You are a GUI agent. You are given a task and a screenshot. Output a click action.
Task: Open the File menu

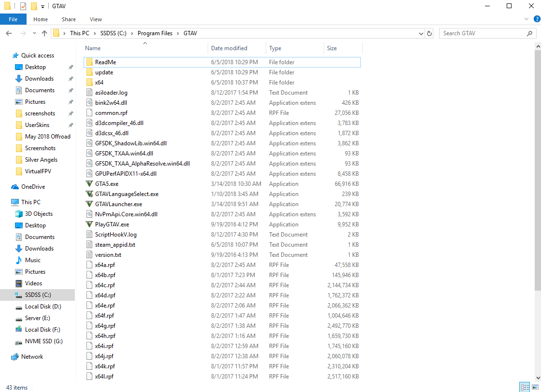(x=13, y=19)
